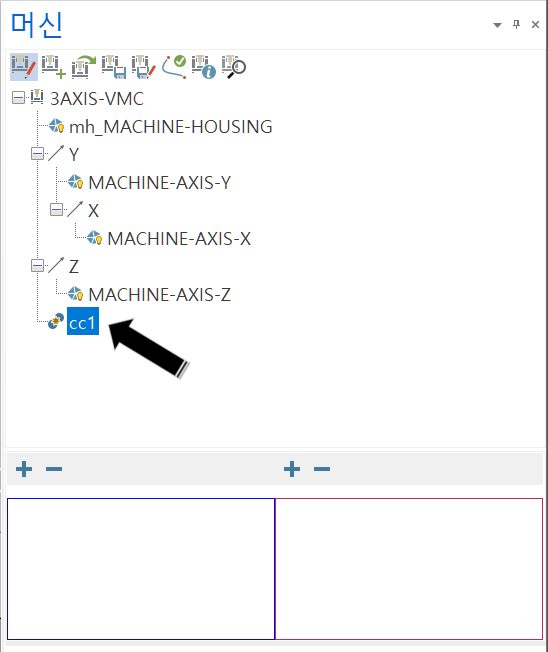This screenshot has width=548, height=652.
Task: Select MACHINE-AXIS-X model item
Action: coord(179,238)
